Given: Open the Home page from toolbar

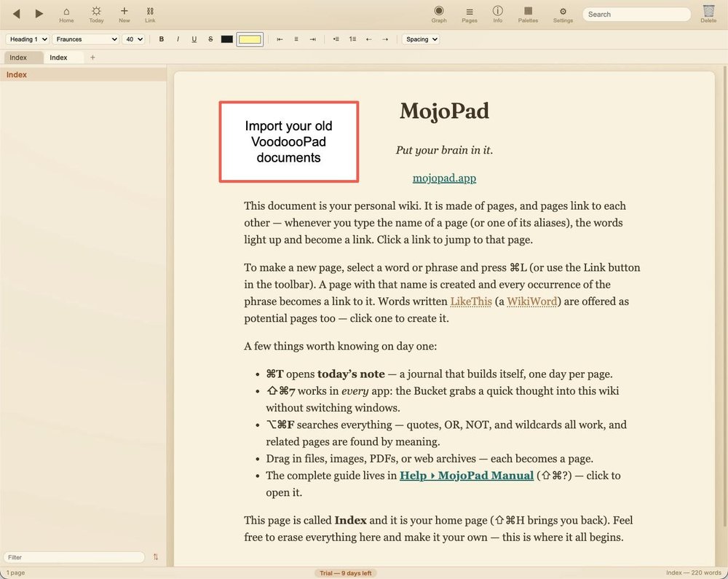Looking at the screenshot, I should (x=66, y=15).
